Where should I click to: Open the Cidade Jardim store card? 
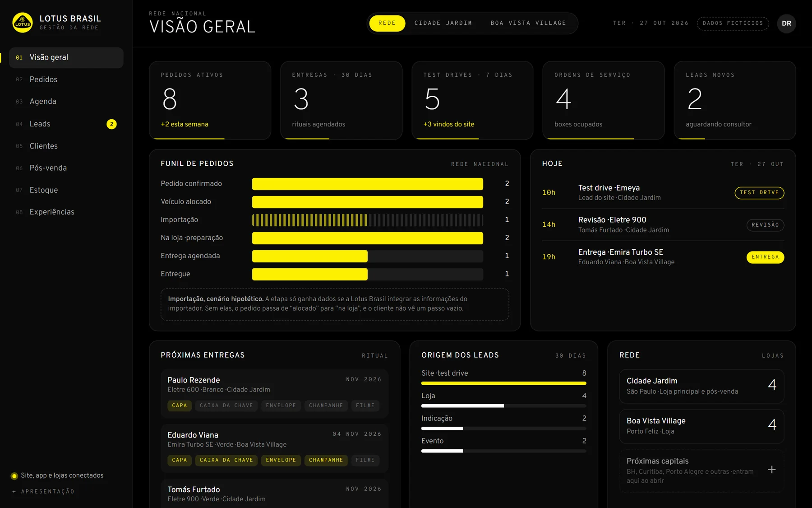click(x=701, y=386)
